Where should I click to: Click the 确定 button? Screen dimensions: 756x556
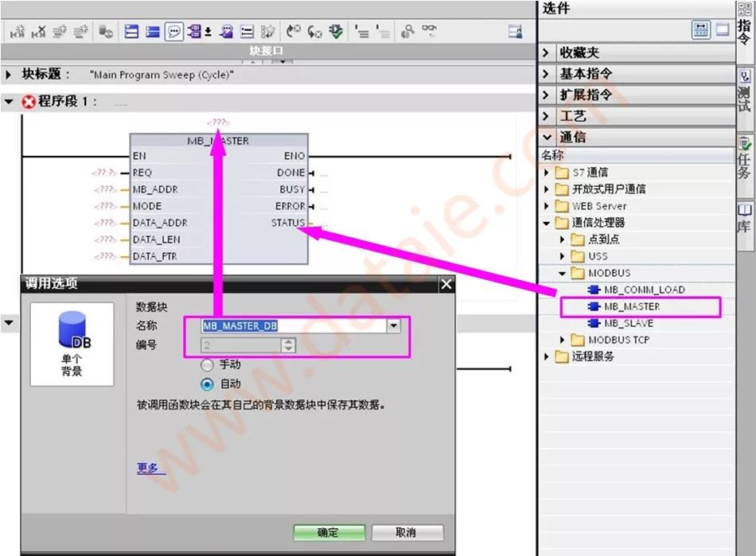[x=329, y=533]
